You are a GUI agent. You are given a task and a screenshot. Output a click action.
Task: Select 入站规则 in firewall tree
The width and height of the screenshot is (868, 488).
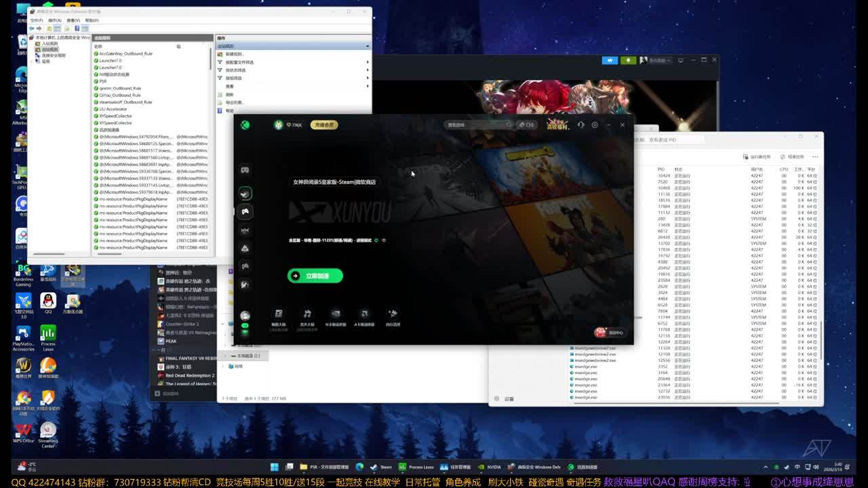[49, 43]
